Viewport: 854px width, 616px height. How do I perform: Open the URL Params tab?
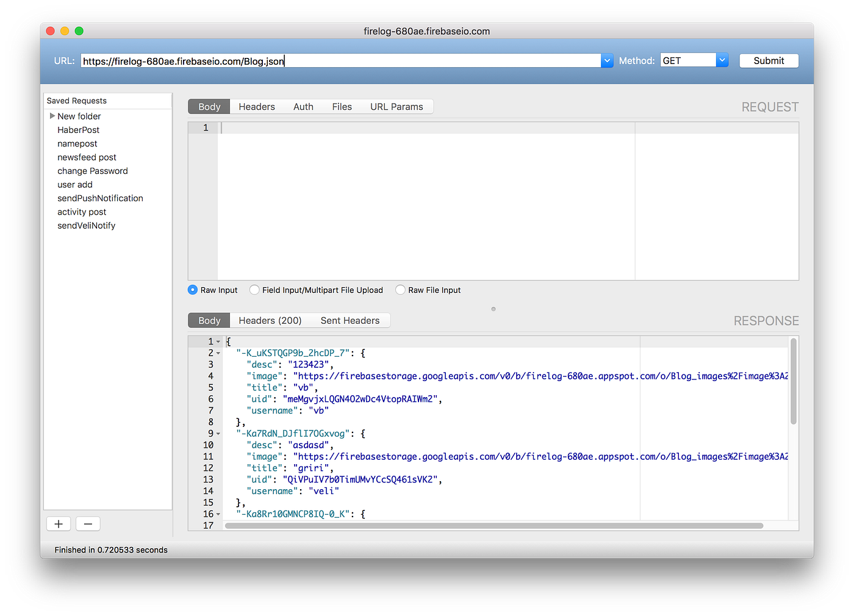(396, 107)
